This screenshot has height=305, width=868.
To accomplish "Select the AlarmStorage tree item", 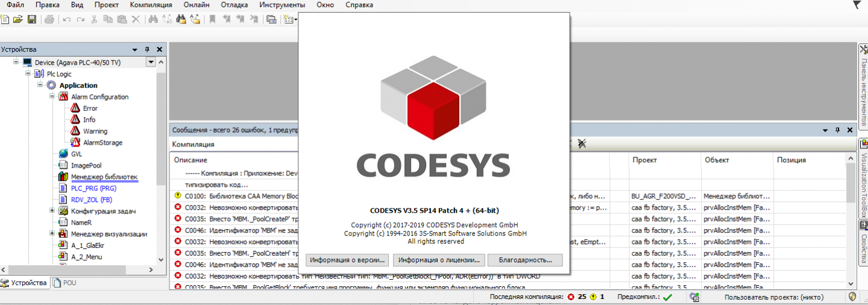I will pyautogui.click(x=102, y=143).
